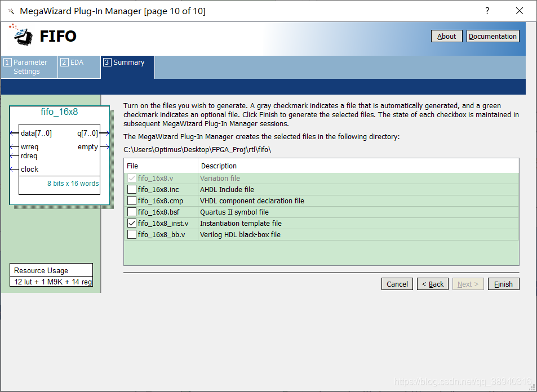Click Finish to generate files

[x=503, y=284]
